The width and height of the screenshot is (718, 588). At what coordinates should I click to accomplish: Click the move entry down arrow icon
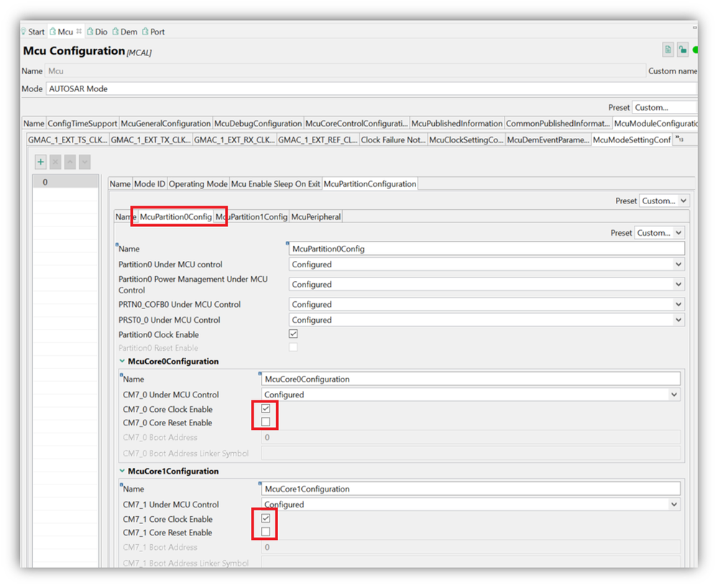(85, 162)
